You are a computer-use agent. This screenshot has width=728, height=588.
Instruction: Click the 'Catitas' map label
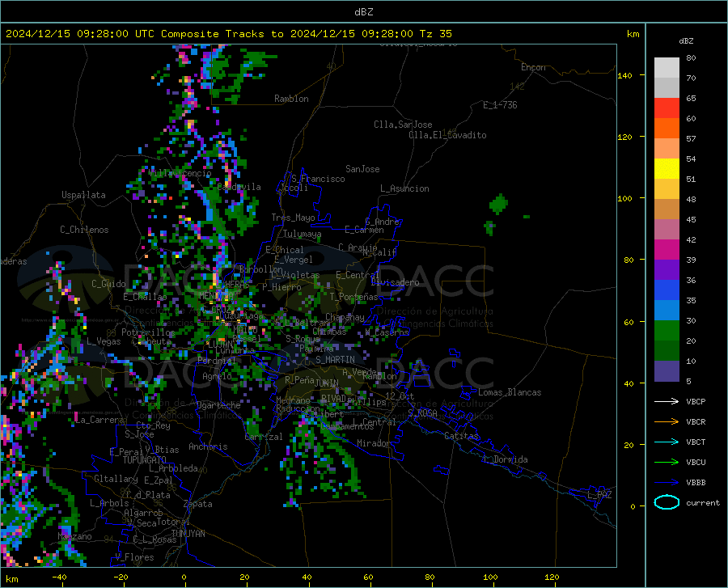pos(461,436)
